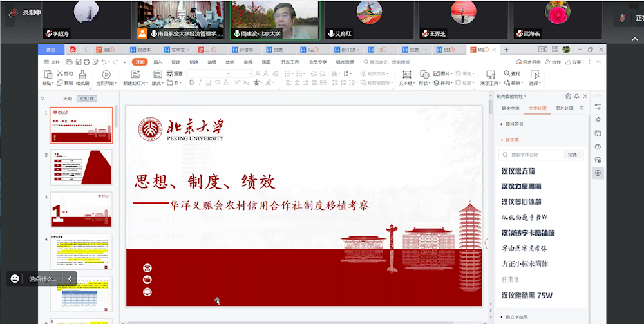Screen dimensions: 644x324
Task: Toggle microphone of 李超涛 participant
Action: (48, 33)
